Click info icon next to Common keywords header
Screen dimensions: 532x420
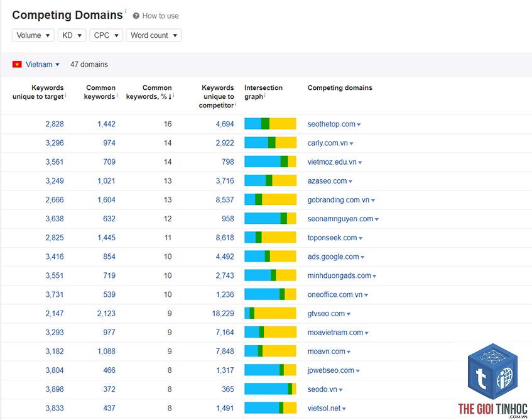(117, 96)
